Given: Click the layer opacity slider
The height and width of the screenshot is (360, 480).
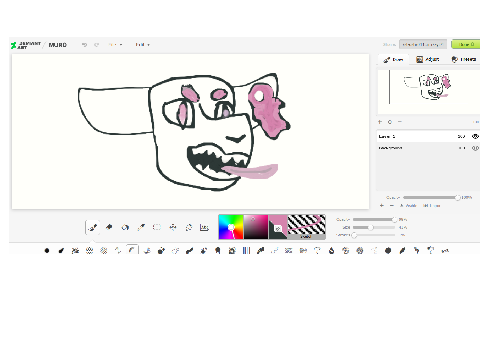Looking at the screenshot, I should pyautogui.click(x=431, y=198).
